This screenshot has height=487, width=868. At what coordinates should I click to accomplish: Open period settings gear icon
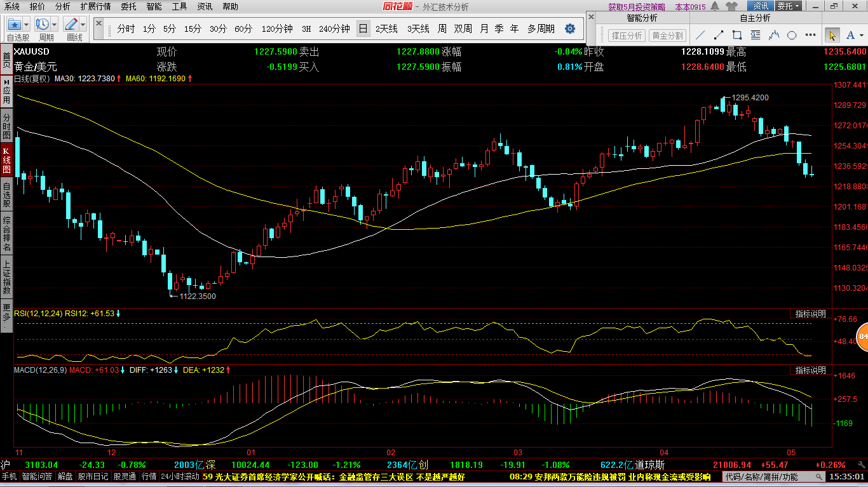point(570,29)
